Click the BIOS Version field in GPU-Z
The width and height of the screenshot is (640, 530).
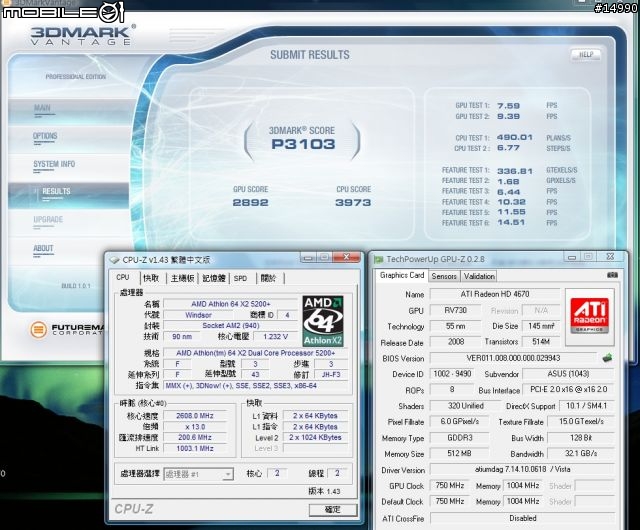(x=513, y=358)
